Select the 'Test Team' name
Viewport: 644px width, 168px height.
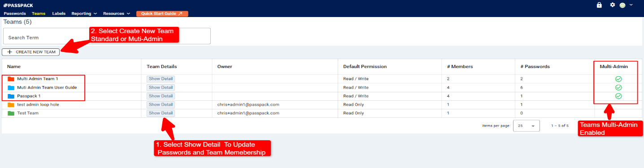point(28,113)
